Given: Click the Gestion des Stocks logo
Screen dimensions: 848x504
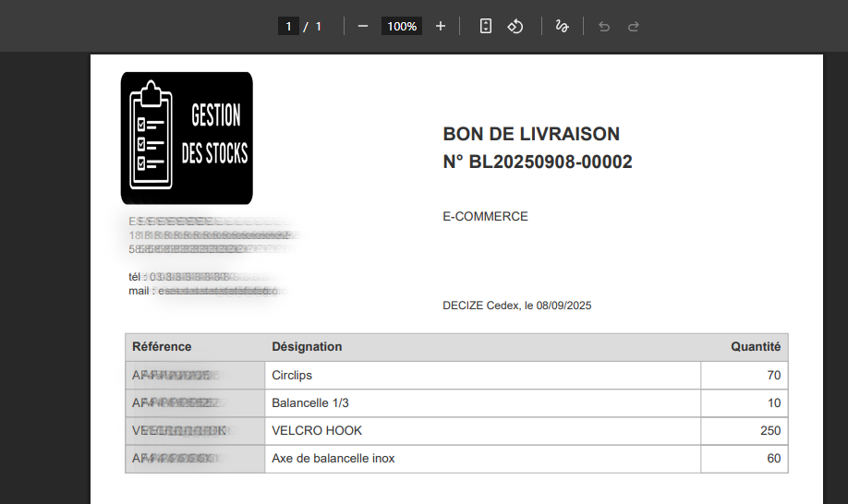Looking at the screenshot, I should click(187, 138).
